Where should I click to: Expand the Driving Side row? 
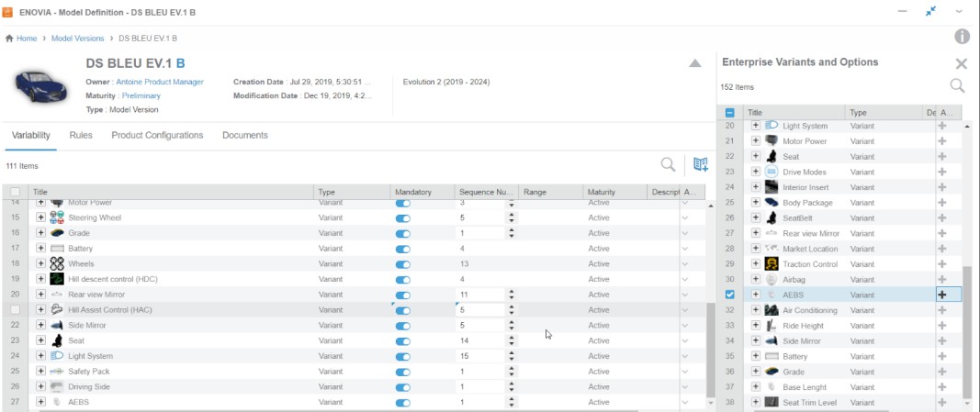[40, 386]
